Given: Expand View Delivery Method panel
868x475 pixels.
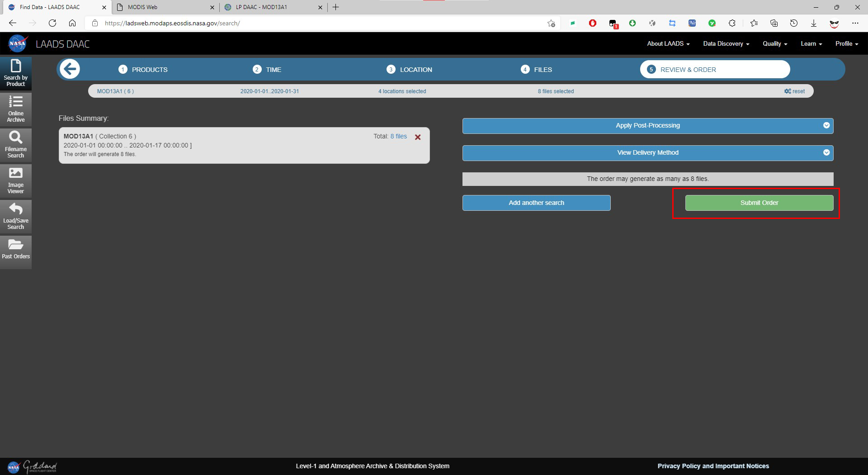Looking at the screenshot, I should (648, 153).
